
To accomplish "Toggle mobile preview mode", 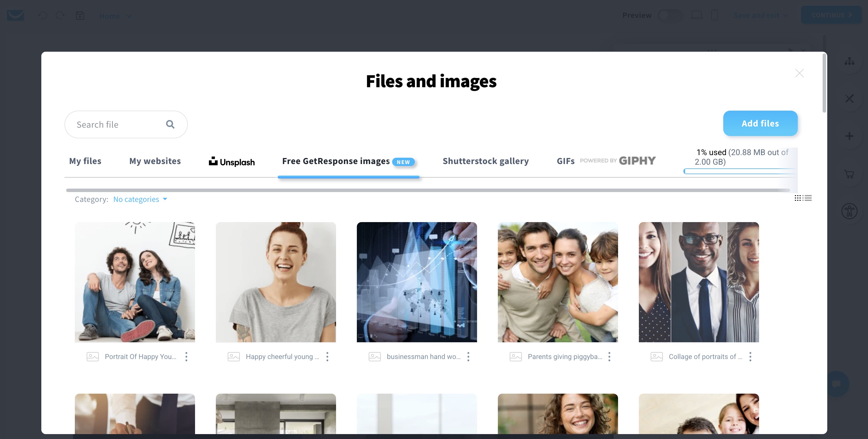I will pos(715,15).
